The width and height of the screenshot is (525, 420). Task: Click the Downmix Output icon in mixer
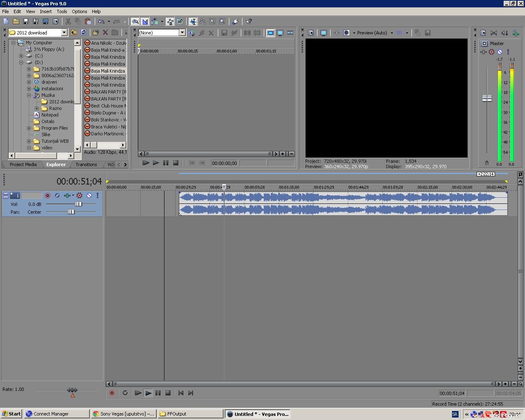(494, 33)
